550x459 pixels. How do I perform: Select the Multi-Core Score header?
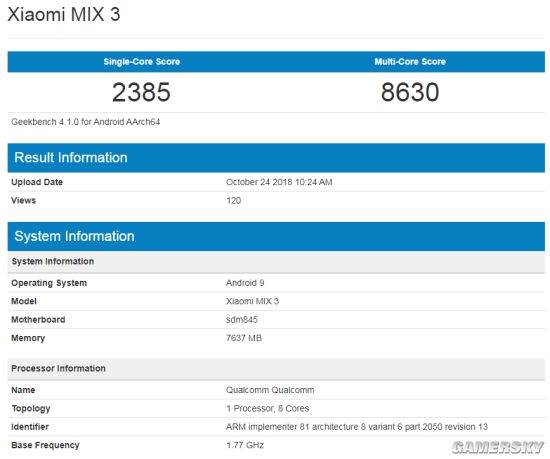coord(410,62)
